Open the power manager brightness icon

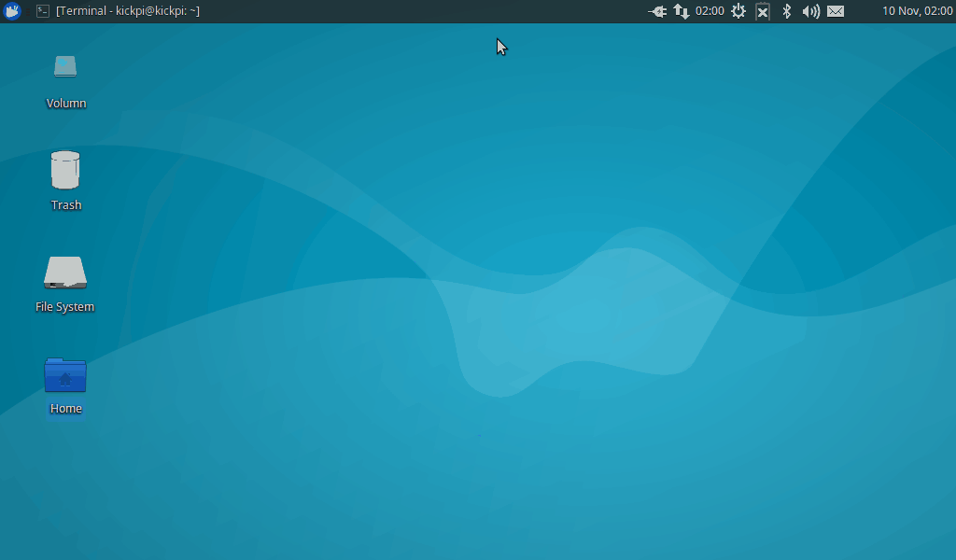point(738,11)
